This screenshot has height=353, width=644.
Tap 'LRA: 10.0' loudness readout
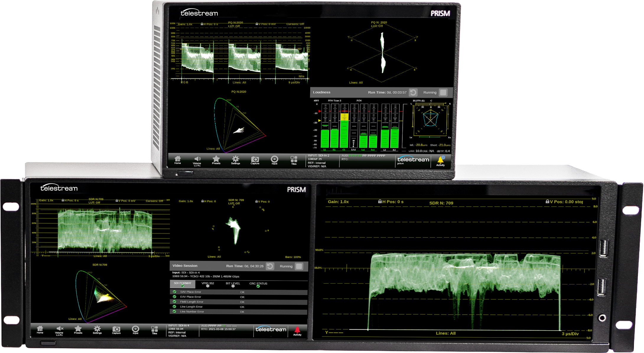(x=416, y=151)
